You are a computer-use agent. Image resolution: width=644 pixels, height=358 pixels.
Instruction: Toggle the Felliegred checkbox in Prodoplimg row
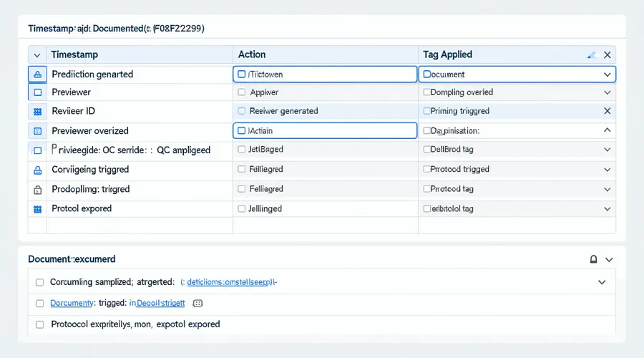(242, 188)
